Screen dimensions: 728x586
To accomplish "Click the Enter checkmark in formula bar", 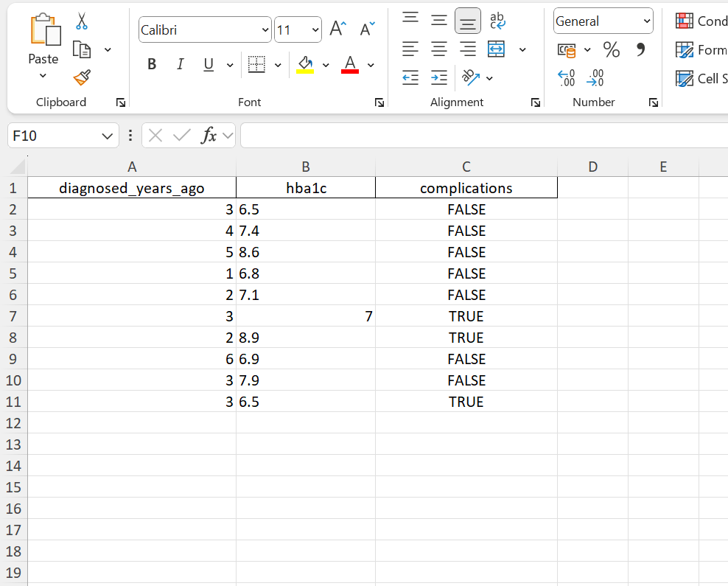I will [x=181, y=136].
